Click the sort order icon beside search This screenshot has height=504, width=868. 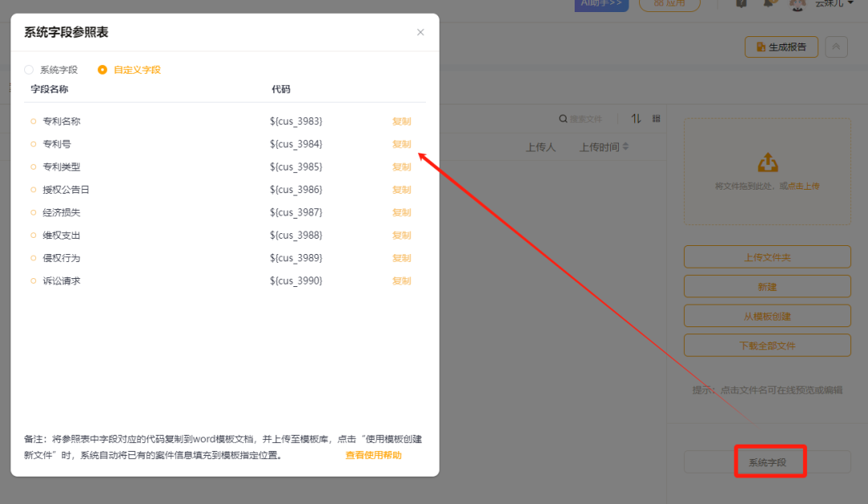coord(636,118)
